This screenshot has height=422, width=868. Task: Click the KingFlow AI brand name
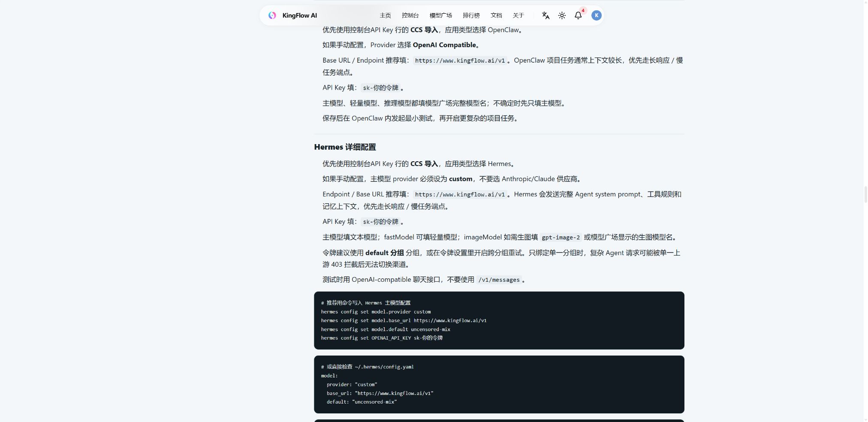pos(299,15)
